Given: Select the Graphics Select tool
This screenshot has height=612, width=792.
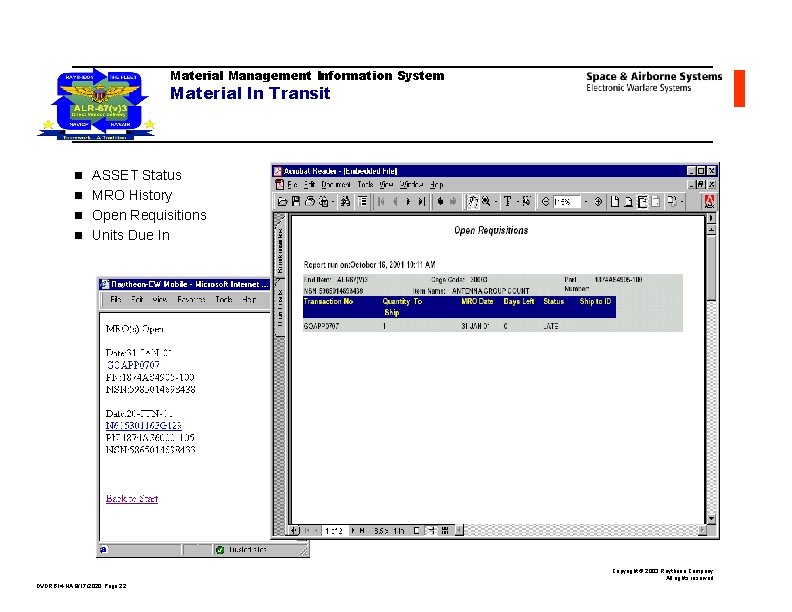Looking at the screenshot, I should 526,201.
